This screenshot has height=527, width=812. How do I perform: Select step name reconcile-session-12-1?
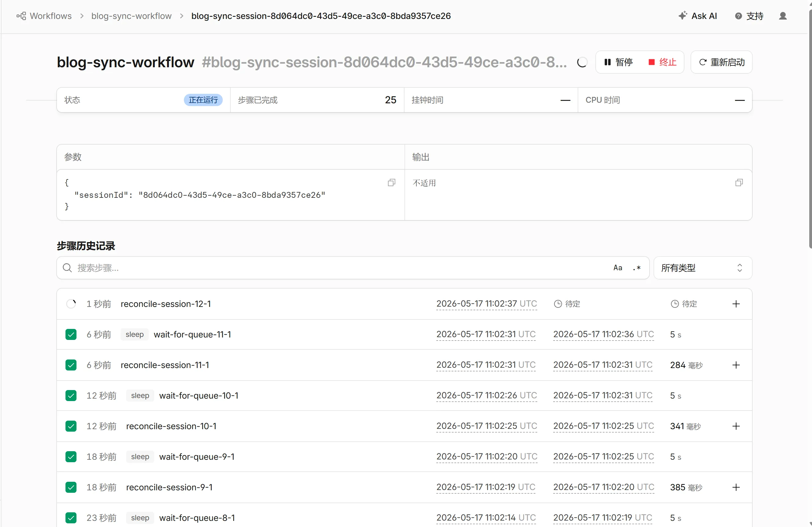166,304
